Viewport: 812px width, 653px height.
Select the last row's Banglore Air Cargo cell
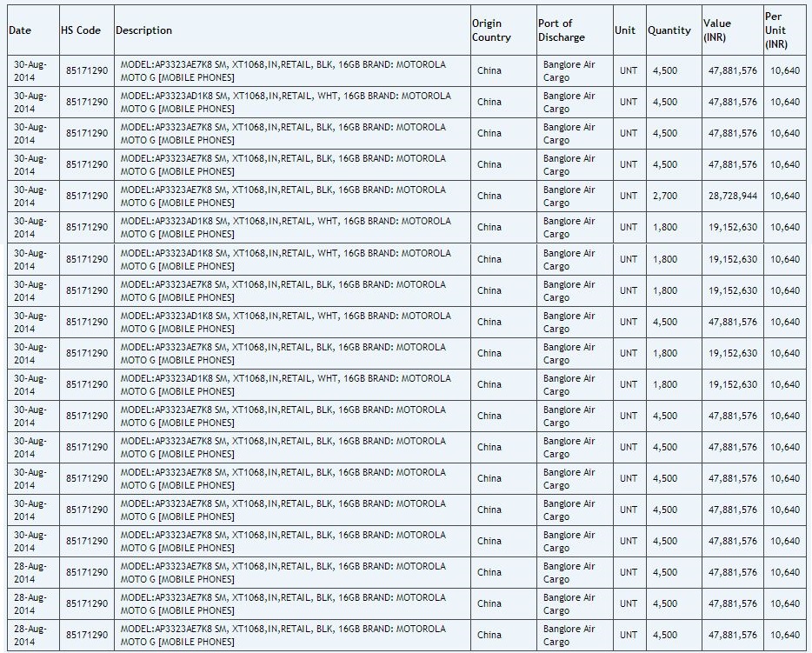(x=569, y=635)
